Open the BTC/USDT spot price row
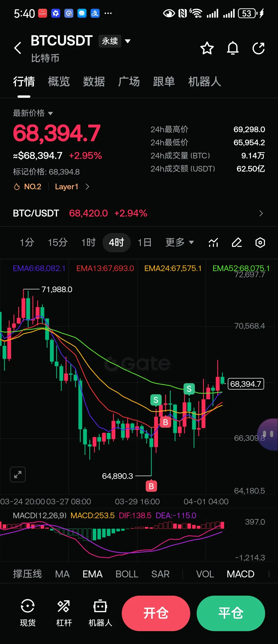278x644 pixels. tap(139, 213)
